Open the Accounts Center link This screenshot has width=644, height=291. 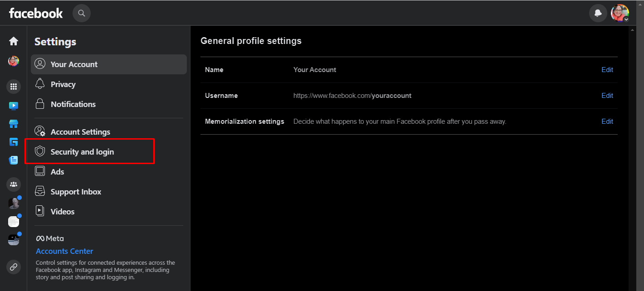click(64, 251)
